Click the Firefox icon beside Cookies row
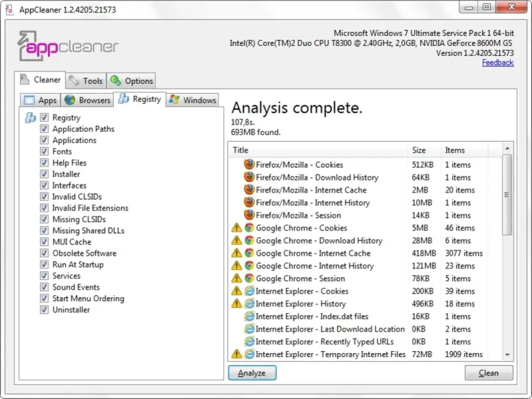532x399 pixels. 249,164
